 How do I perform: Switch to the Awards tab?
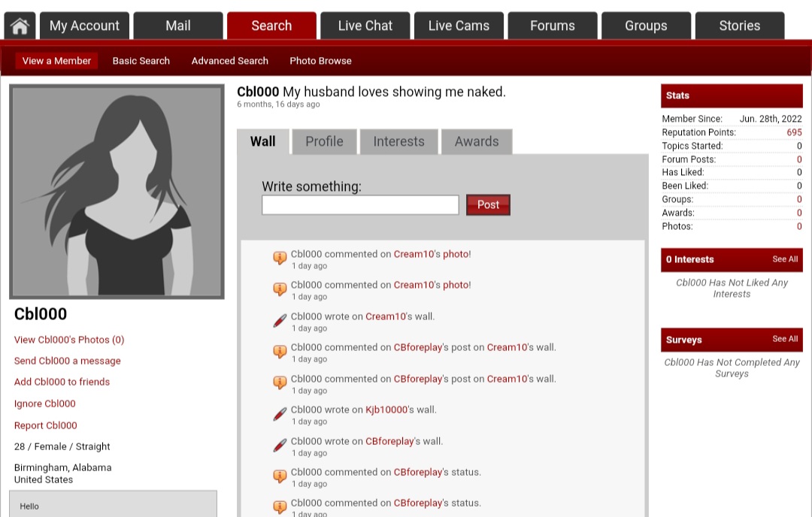[476, 141]
